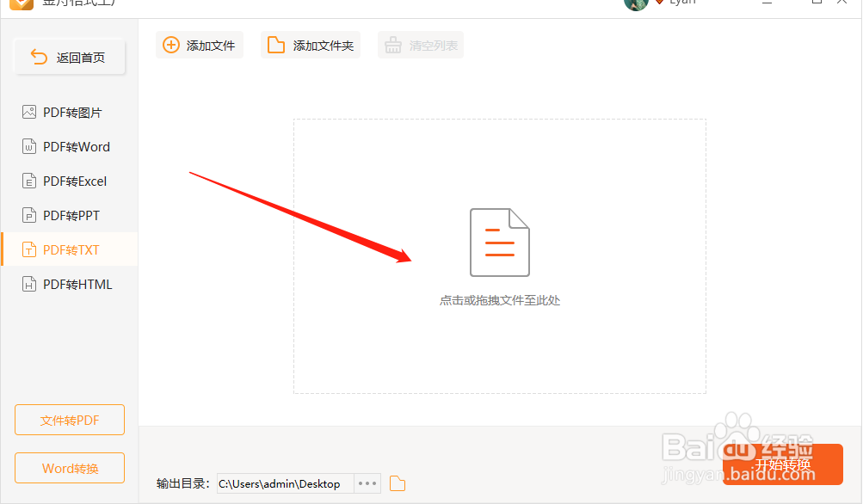863x504 pixels.
Task: Choose the PDF转Excel sidebar item
Action: pyautogui.click(x=70, y=181)
